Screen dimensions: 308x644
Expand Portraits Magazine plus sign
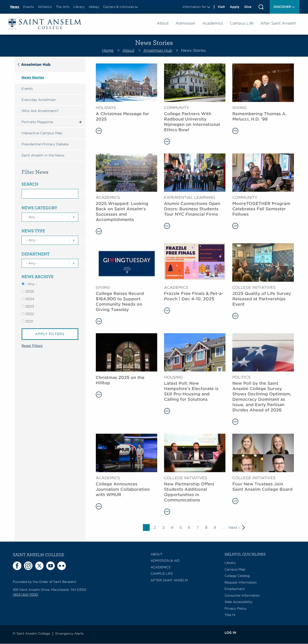click(x=80, y=122)
